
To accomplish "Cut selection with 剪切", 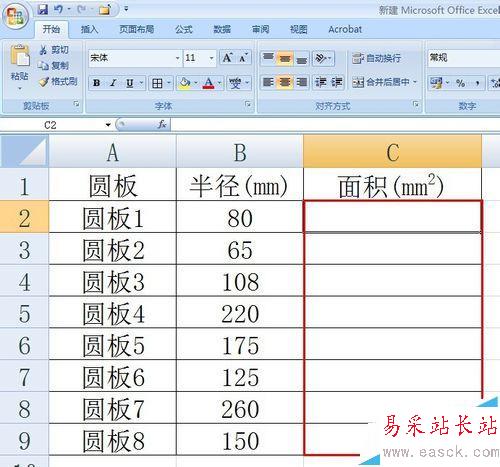I will point(54,50).
